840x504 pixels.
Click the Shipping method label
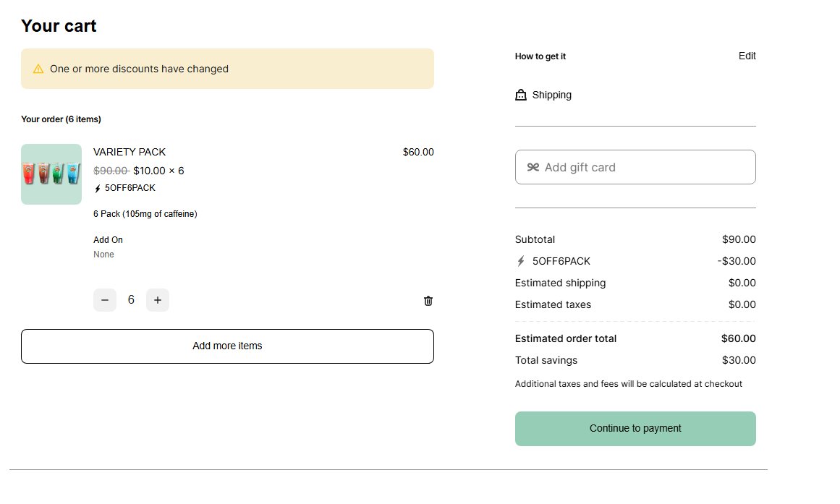(x=551, y=95)
